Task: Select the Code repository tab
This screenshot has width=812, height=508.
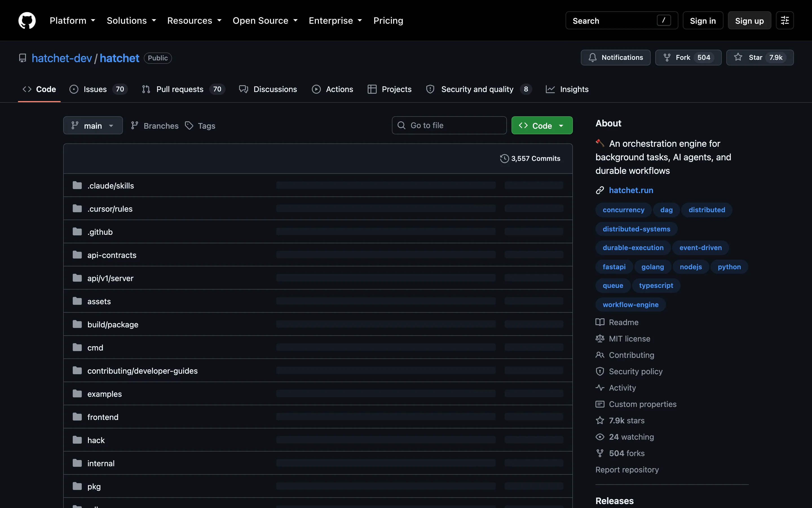Action: pyautogui.click(x=39, y=89)
